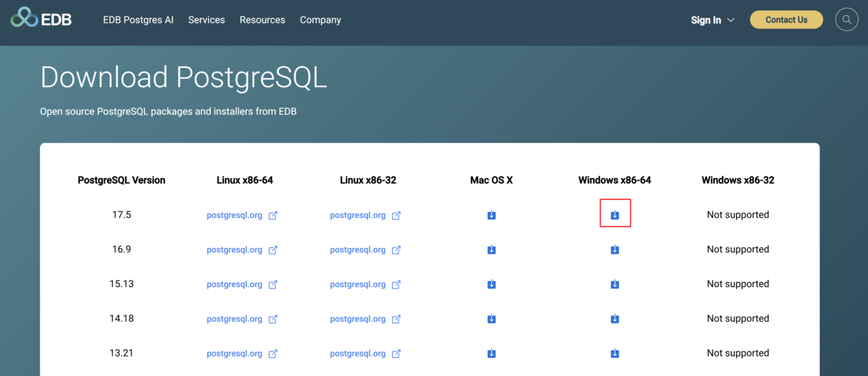
Task: Download PostgreSQL 17.5 for Mac OS X
Action: tap(491, 215)
